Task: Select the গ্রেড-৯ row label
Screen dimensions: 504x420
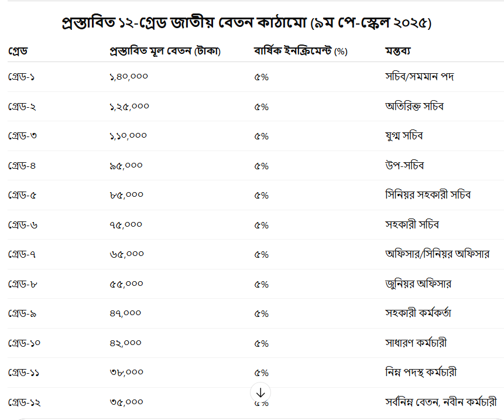Action: point(22,313)
